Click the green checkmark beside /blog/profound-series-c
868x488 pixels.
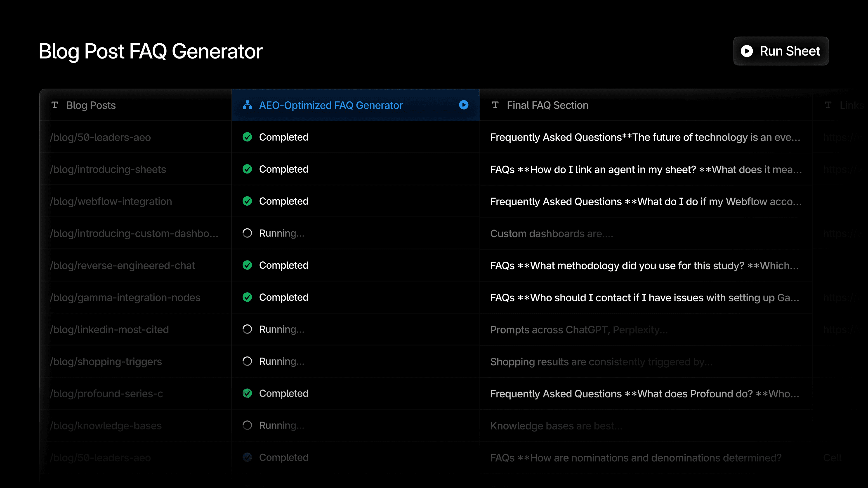click(247, 393)
